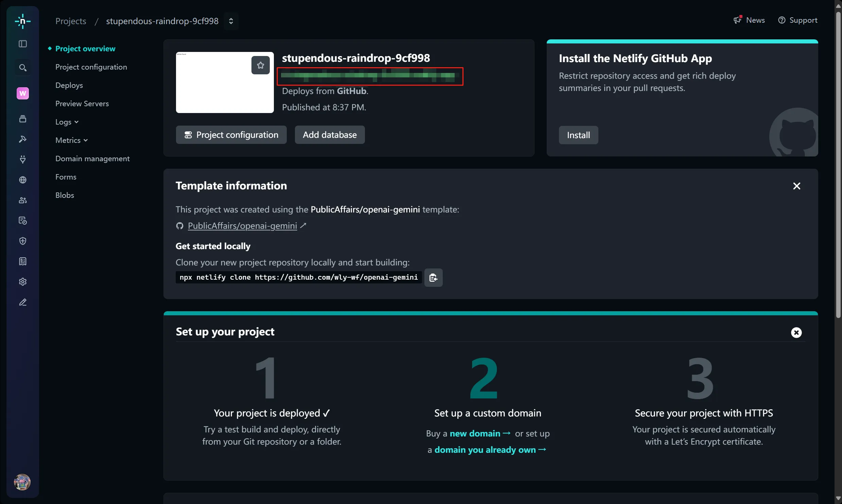Open extensions plug icon in sidebar
The image size is (842, 504).
pos(22,159)
